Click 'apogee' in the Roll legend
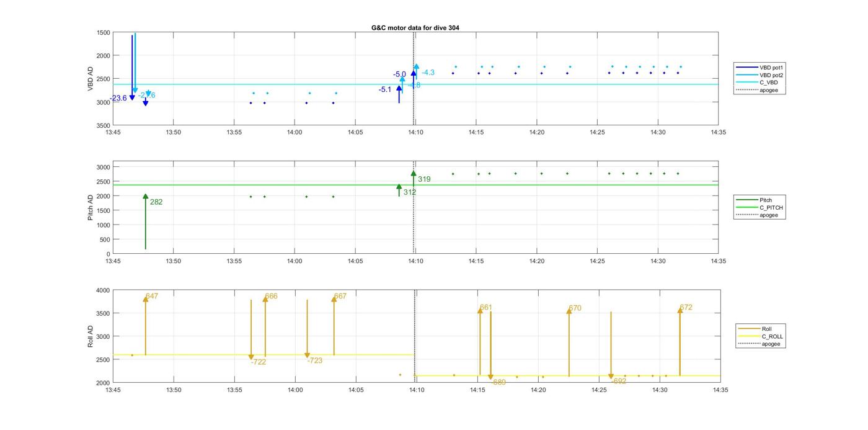868x430 pixels. click(x=771, y=344)
